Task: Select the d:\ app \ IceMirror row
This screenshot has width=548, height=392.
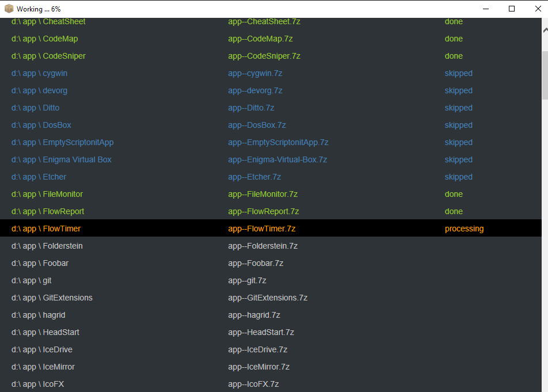Action: pyautogui.click(x=271, y=367)
